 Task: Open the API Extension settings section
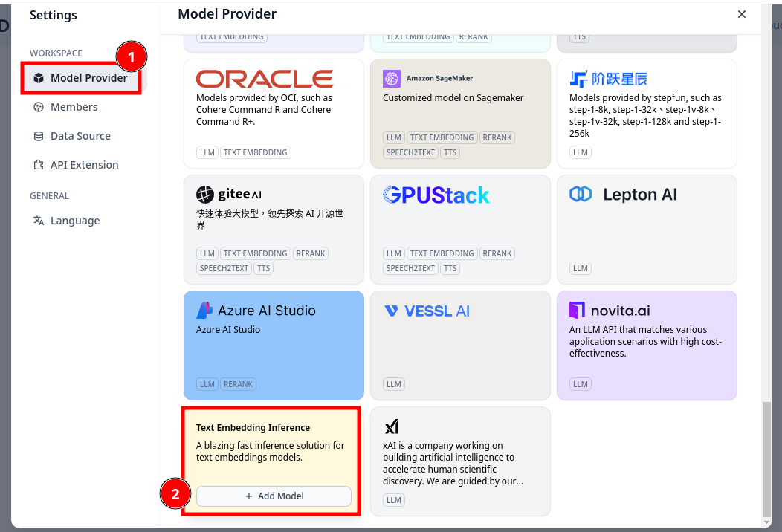(84, 165)
